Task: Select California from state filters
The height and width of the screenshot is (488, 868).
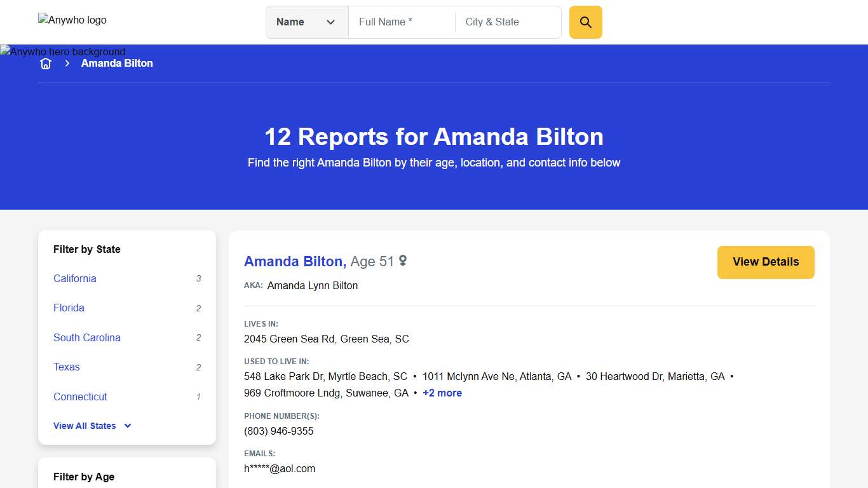Action: coord(74,278)
